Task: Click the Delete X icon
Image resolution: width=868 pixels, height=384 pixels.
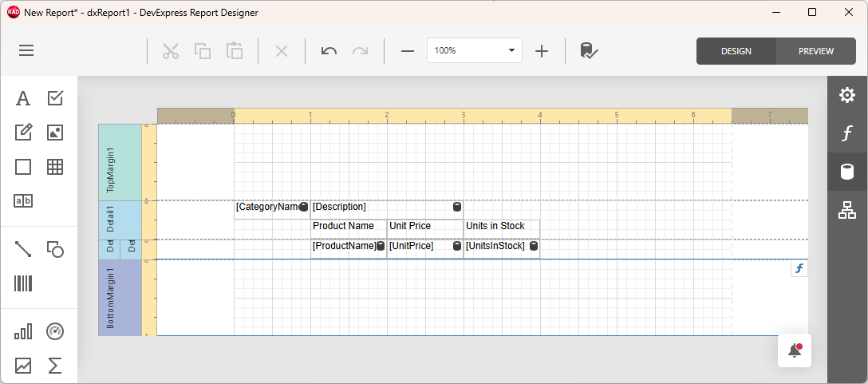Action: (x=282, y=51)
